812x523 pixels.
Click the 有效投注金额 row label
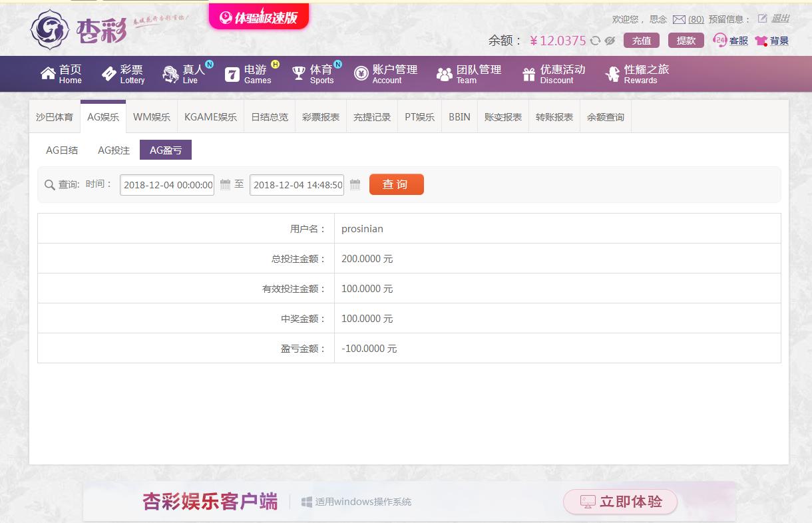click(294, 289)
